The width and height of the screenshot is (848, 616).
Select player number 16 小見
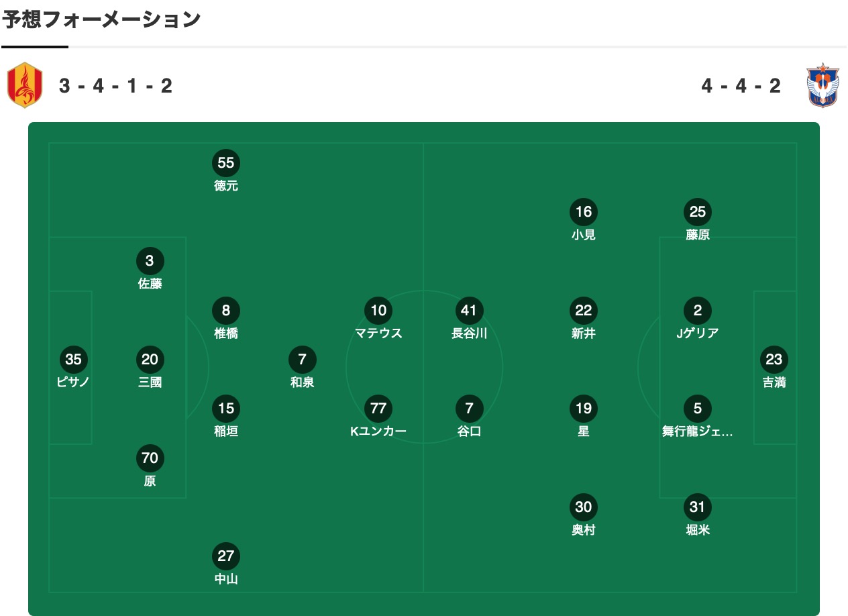(x=584, y=221)
